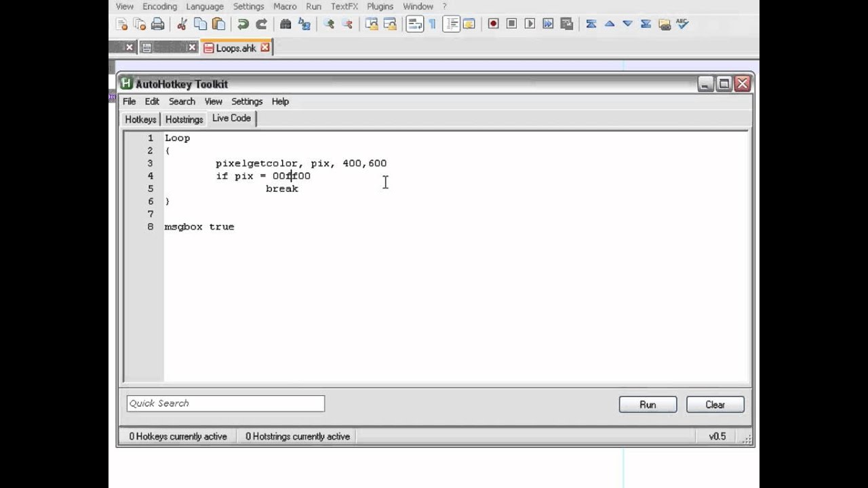Switch to the Hotstrings tab
The height and width of the screenshot is (488, 868).
point(184,119)
